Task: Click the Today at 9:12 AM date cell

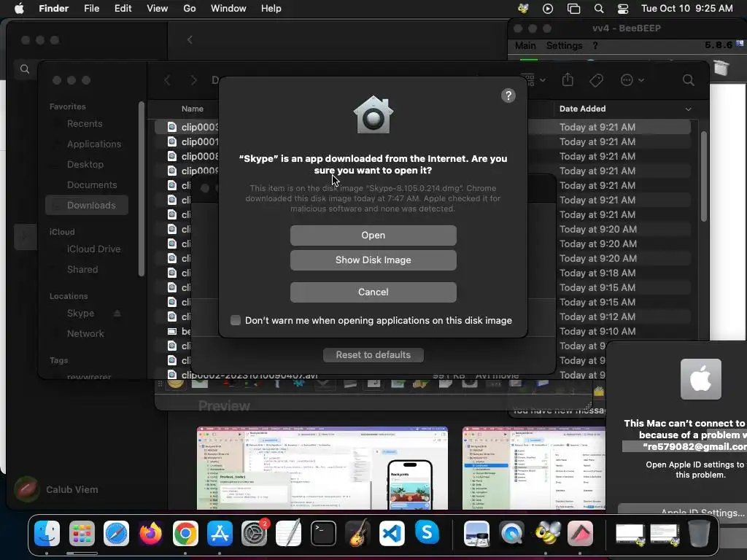Action: point(597,317)
